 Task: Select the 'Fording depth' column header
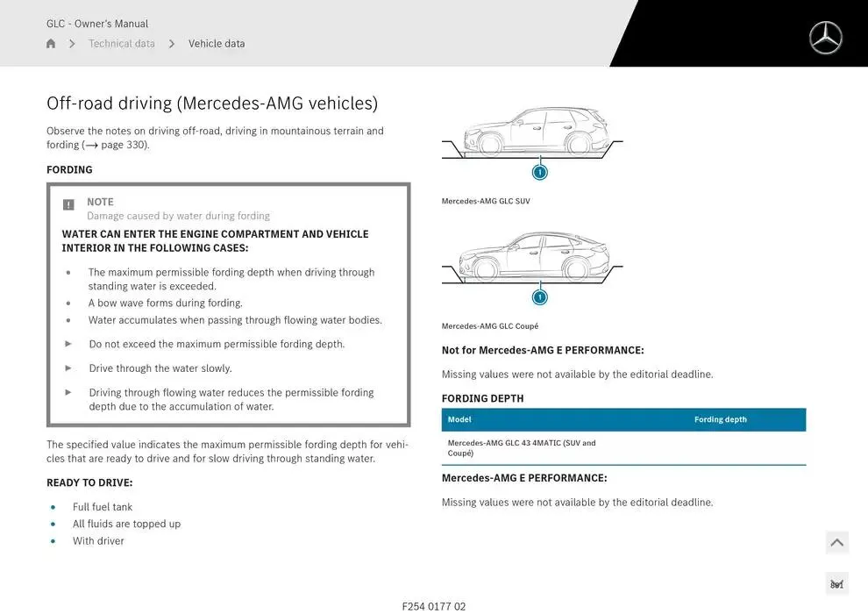click(721, 419)
